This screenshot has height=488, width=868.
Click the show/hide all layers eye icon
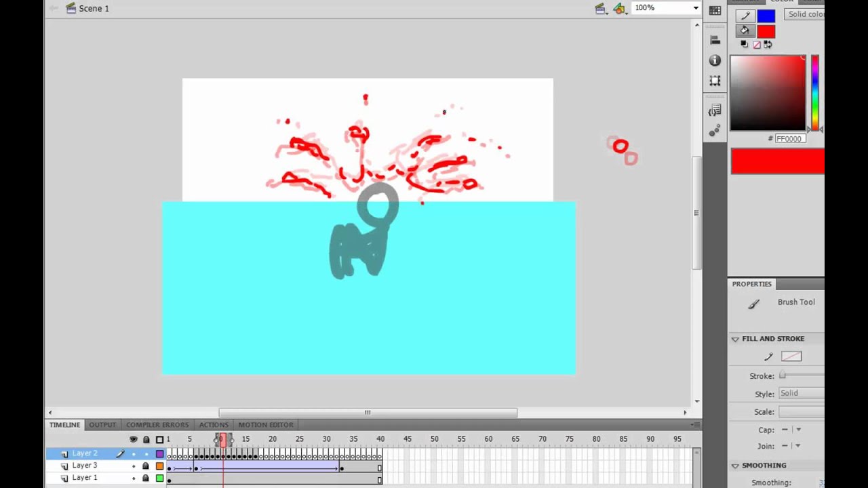coord(134,439)
